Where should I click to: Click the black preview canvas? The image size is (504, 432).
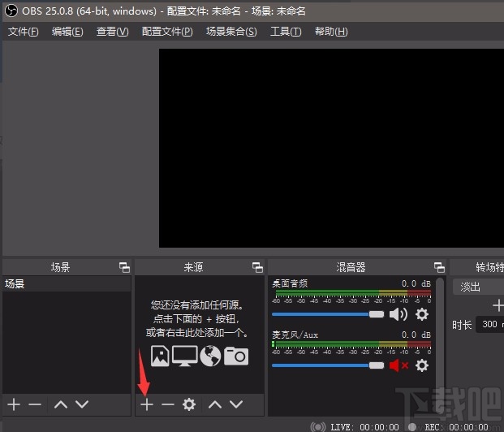click(x=331, y=148)
